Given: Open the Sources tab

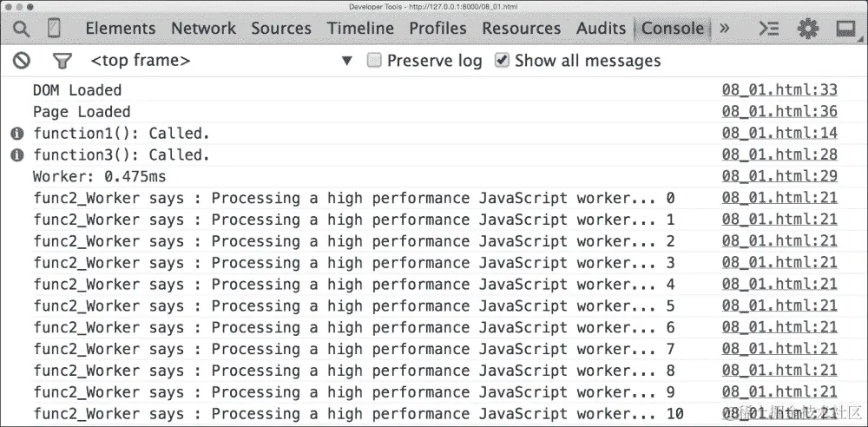Looking at the screenshot, I should [281, 29].
